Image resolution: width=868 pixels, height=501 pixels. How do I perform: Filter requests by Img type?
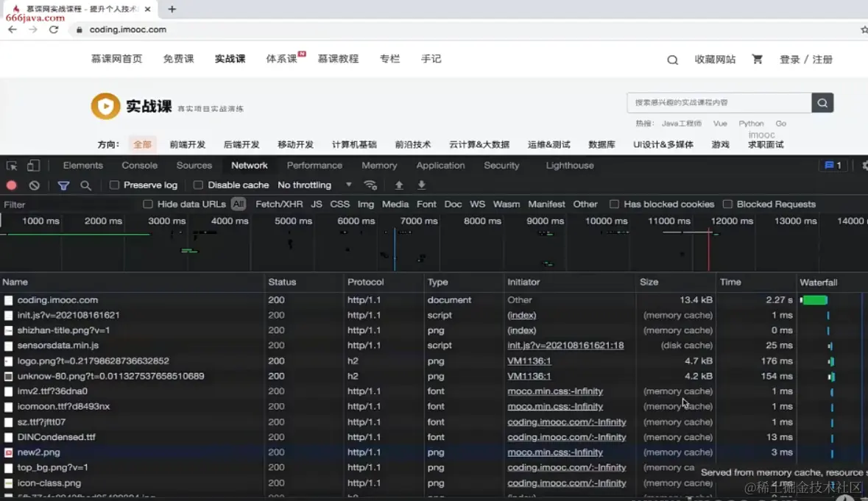point(365,204)
